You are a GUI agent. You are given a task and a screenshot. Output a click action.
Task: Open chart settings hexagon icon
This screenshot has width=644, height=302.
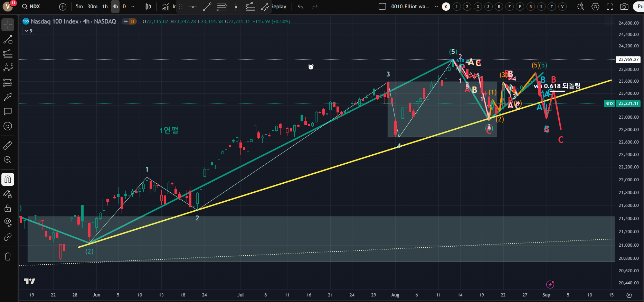click(x=595, y=7)
